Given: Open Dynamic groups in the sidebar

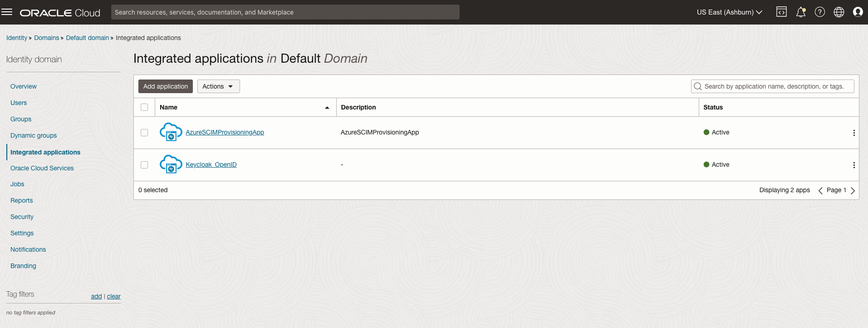Looking at the screenshot, I should point(34,135).
